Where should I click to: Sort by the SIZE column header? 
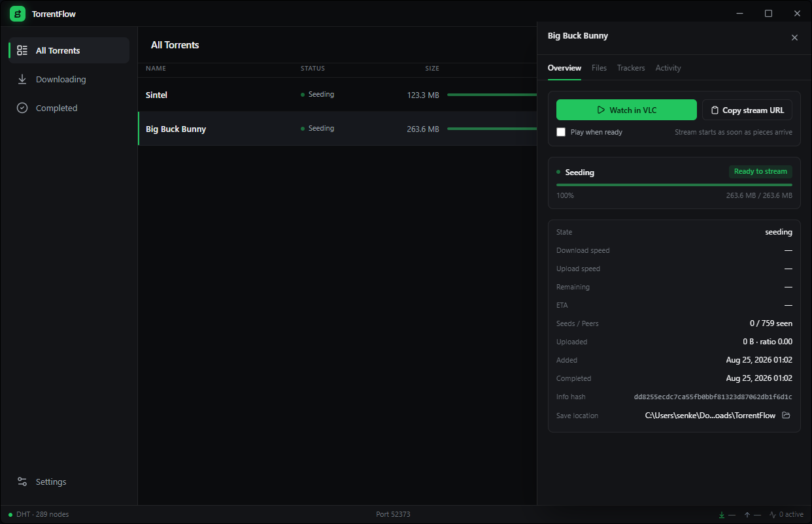point(432,68)
